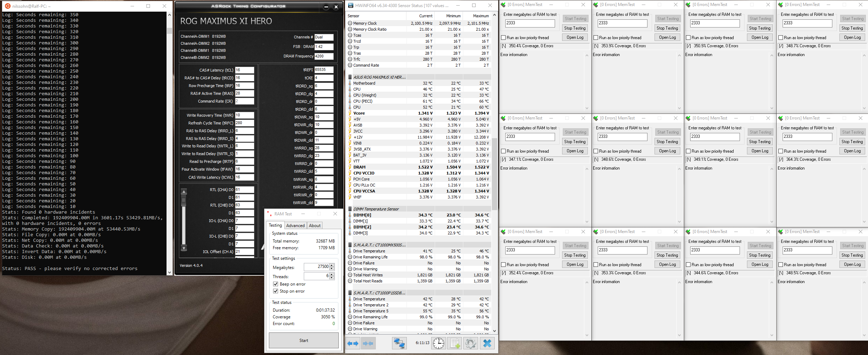Click the Current column header in HWiNFO
Image resolution: width=868 pixels, height=355 pixels.
click(420, 16)
